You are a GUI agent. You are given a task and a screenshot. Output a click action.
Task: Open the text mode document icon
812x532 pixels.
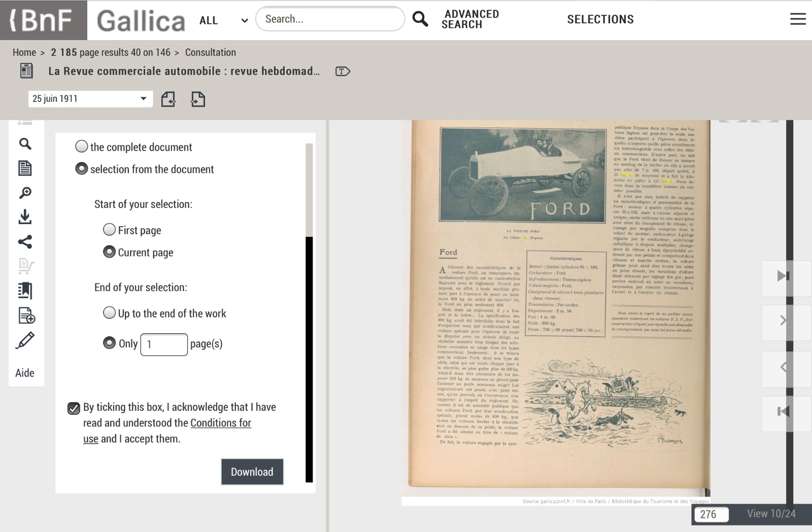[25, 168]
